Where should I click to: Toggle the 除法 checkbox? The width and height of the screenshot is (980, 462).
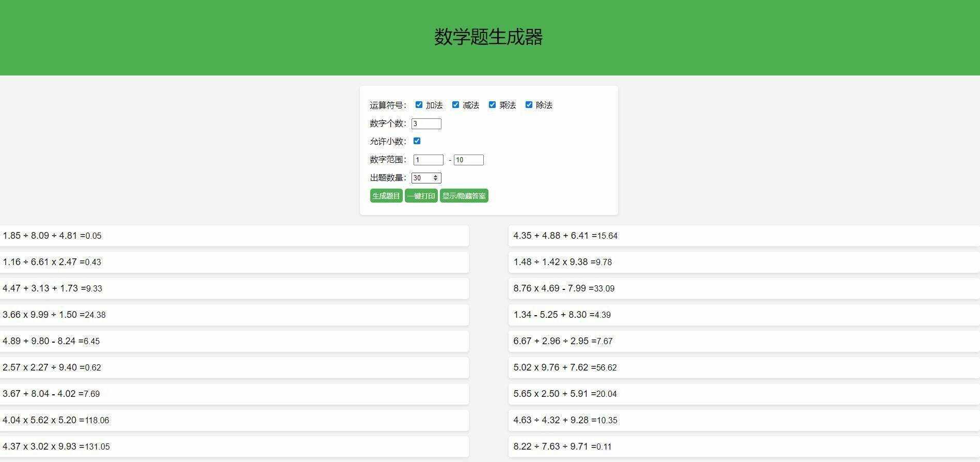529,105
